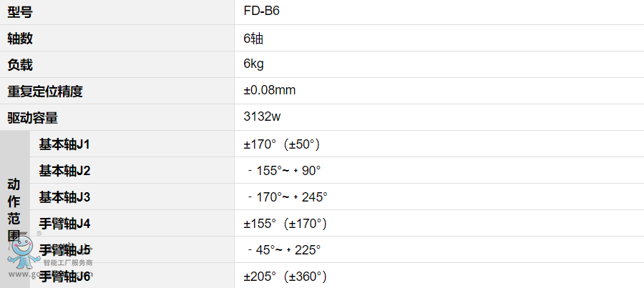Click the 6kg payload value
Screen dimensions: 644x288
pos(253,64)
